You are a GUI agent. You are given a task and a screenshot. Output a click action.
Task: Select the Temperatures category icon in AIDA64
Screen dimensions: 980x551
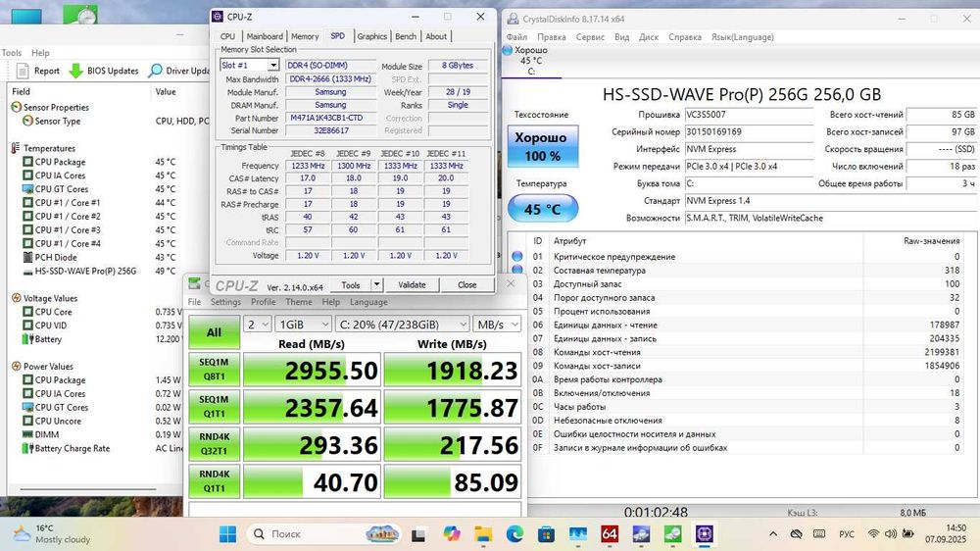tap(16, 148)
